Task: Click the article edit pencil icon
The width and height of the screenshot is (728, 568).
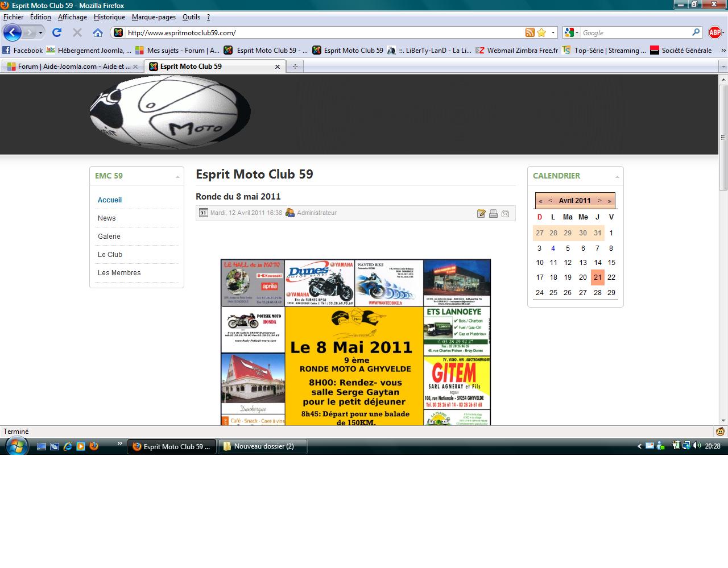Action: tap(481, 213)
